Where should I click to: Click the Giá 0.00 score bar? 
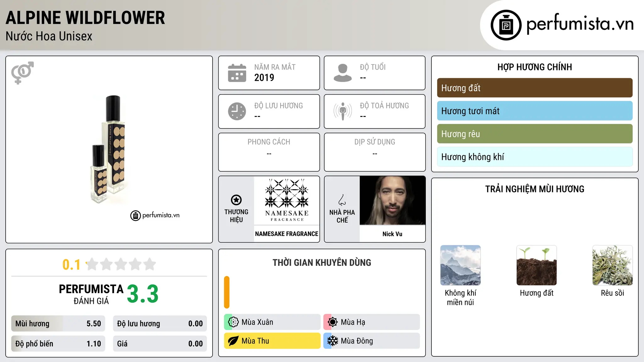(160, 344)
